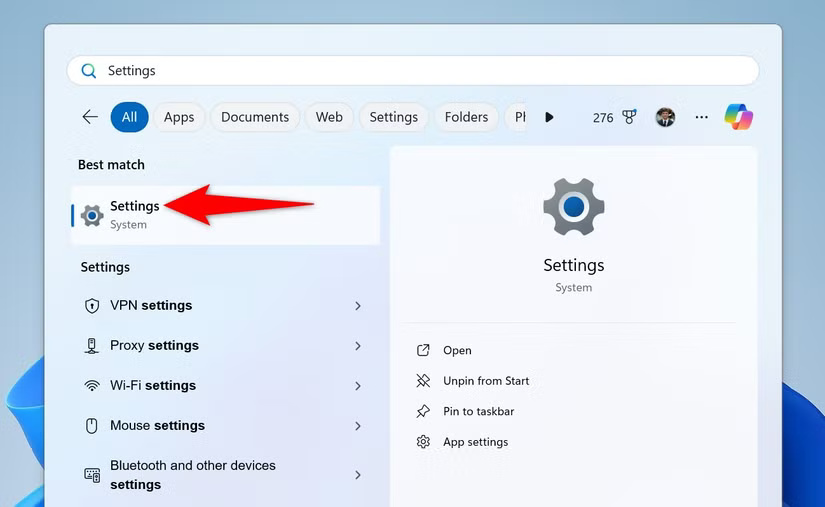Click the rewards trophy icon

coord(629,117)
